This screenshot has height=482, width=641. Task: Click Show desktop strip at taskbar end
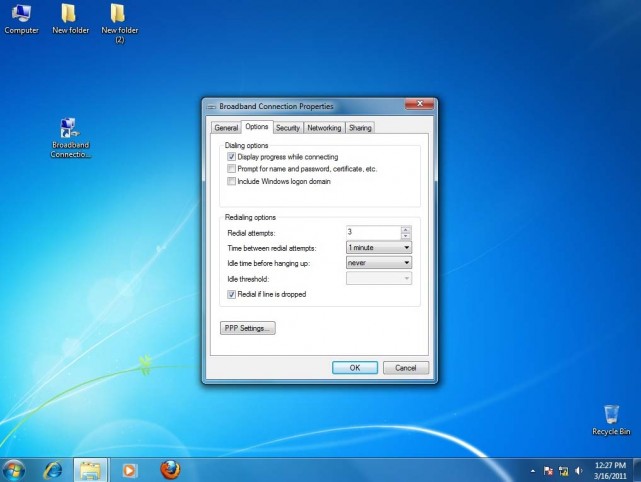637,470
